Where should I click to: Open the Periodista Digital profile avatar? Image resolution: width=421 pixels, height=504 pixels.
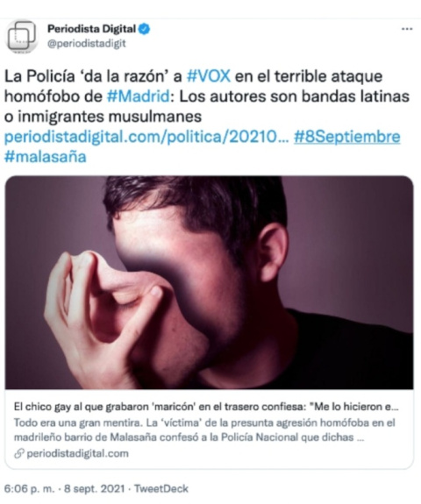(x=22, y=36)
